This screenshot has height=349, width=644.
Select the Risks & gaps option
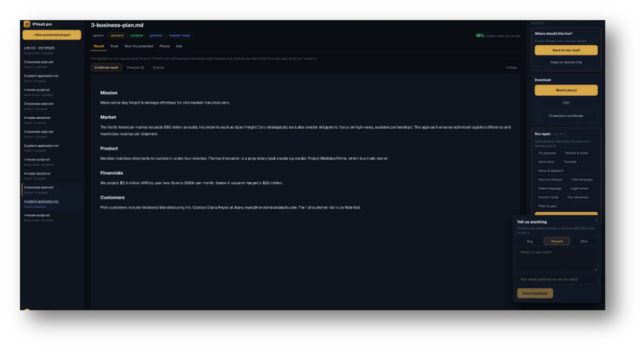(x=547, y=206)
